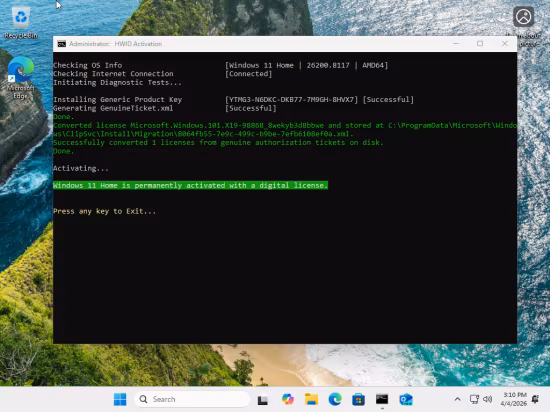Open the network status tray icon
This screenshot has height=412, width=550.
474,399
